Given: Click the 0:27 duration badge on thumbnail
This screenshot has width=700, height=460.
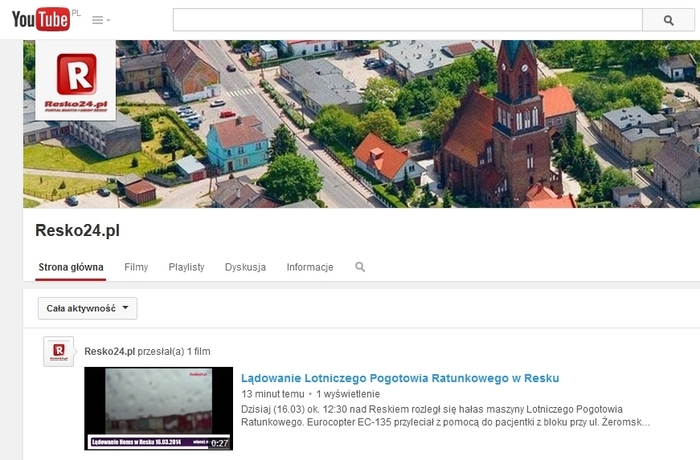Looking at the screenshot, I should pos(220,443).
